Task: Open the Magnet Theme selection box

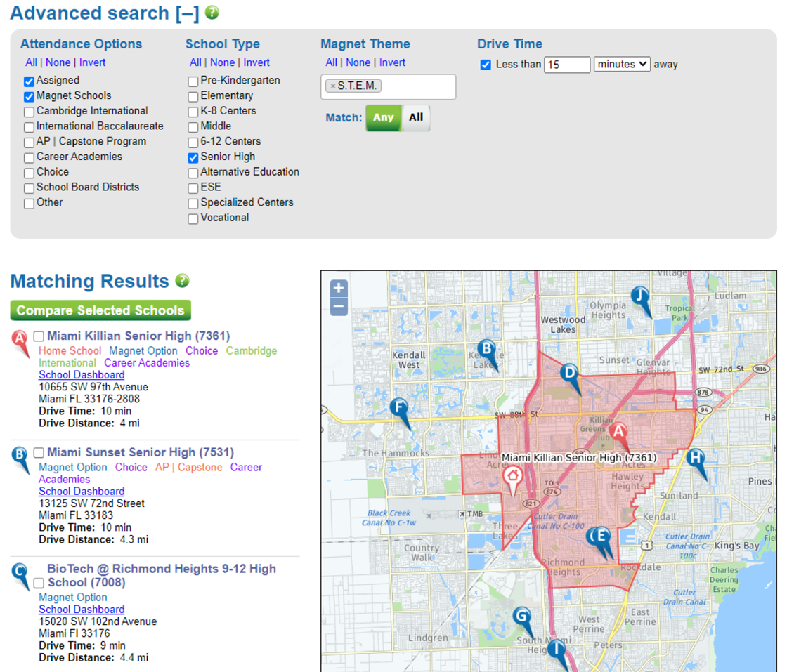Action: [x=388, y=87]
